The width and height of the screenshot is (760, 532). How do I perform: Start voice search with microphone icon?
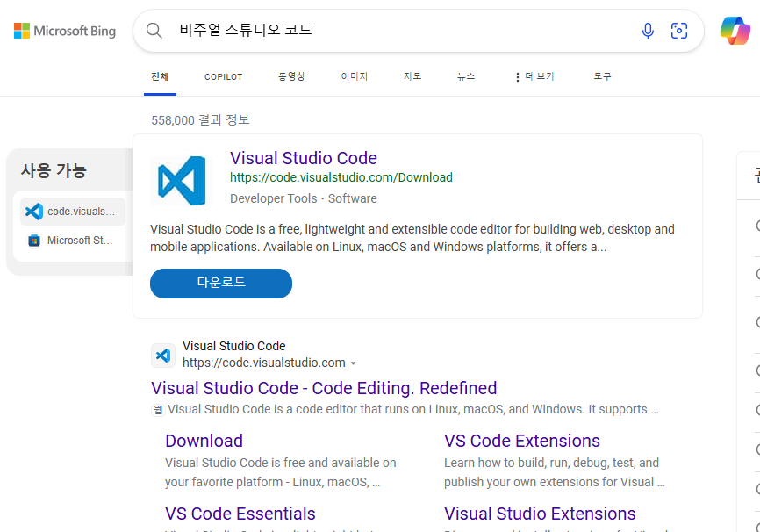point(648,31)
